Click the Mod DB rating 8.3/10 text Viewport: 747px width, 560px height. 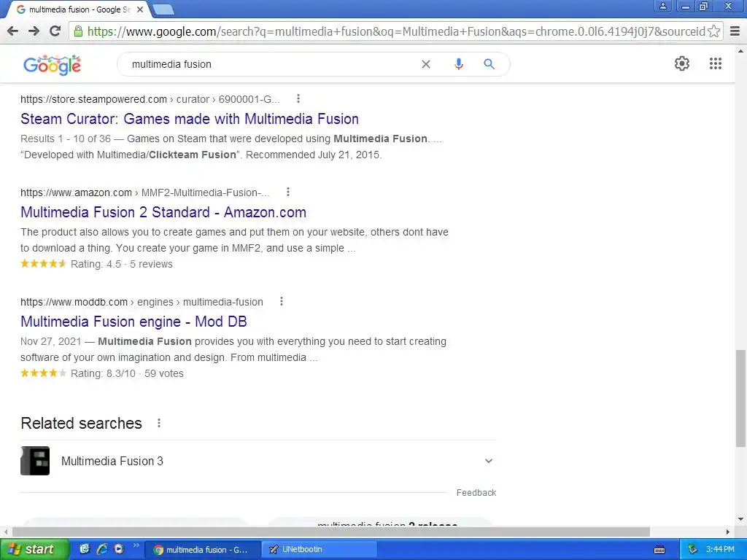click(x=103, y=373)
